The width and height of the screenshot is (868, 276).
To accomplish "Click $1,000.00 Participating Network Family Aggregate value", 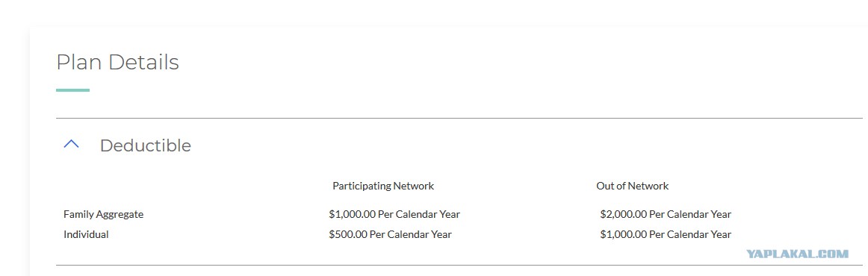I will [x=394, y=214].
